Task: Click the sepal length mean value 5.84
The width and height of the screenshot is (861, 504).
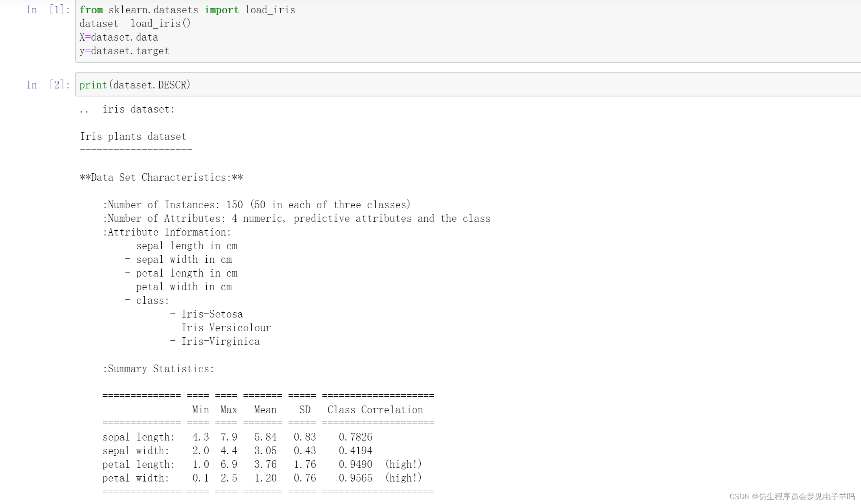Action: click(265, 437)
